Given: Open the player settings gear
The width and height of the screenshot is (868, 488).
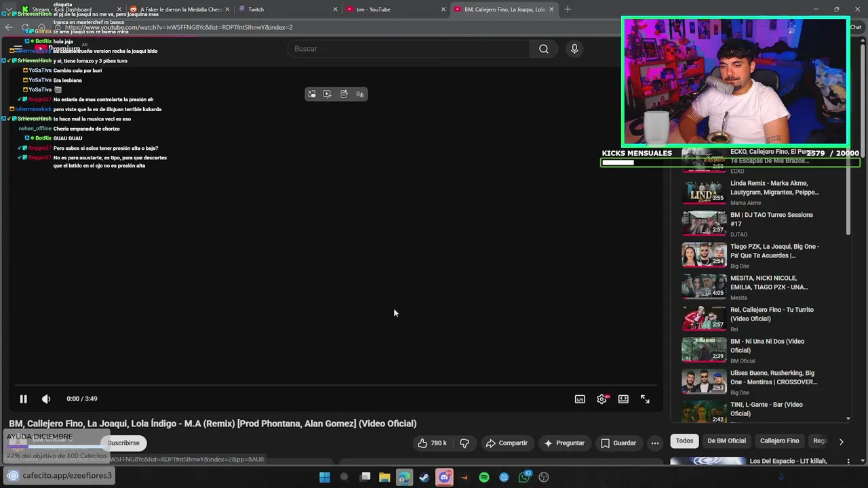Looking at the screenshot, I should pos(601,399).
